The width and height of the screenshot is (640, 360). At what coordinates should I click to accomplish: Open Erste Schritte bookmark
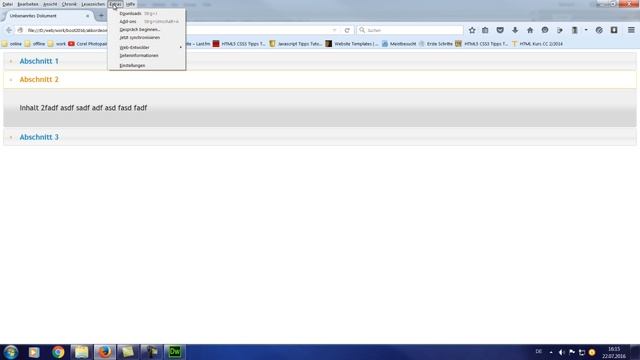[x=436, y=44]
